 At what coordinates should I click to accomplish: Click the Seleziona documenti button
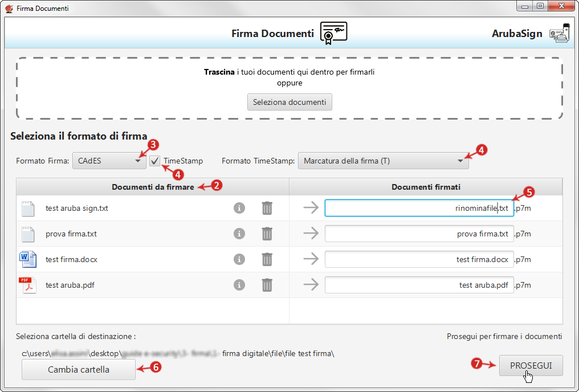click(x=289, y=102)
